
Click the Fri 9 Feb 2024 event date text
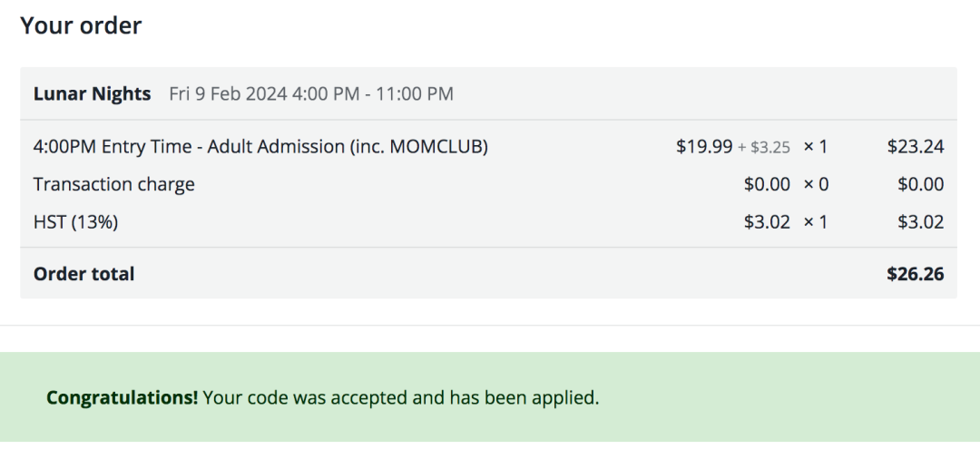(x=228, y=93)
